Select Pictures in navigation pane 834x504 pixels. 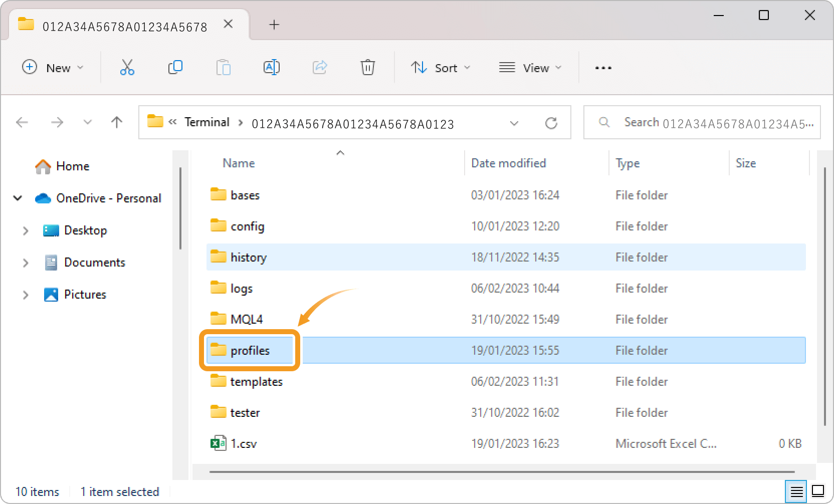(x=75, y=295)
